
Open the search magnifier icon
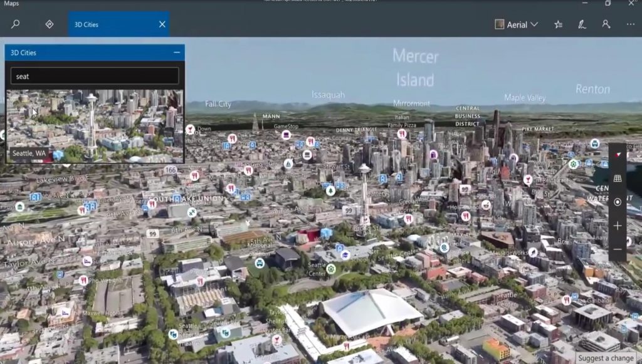[16, 24]
